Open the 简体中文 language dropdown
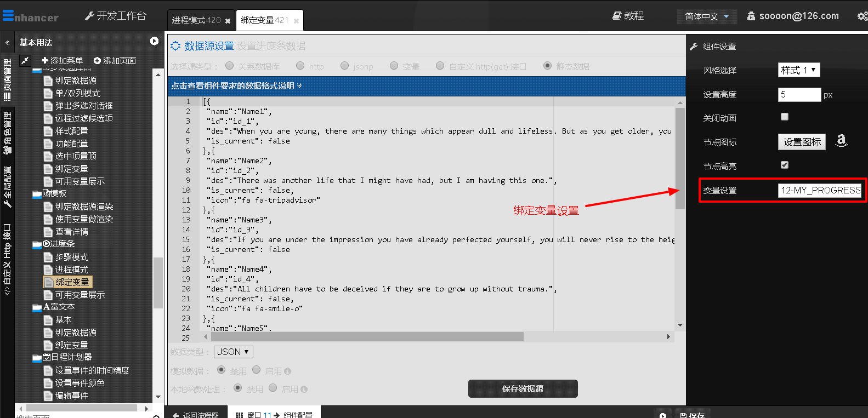This screenshot has height=418, width=868. click(707, 16)
